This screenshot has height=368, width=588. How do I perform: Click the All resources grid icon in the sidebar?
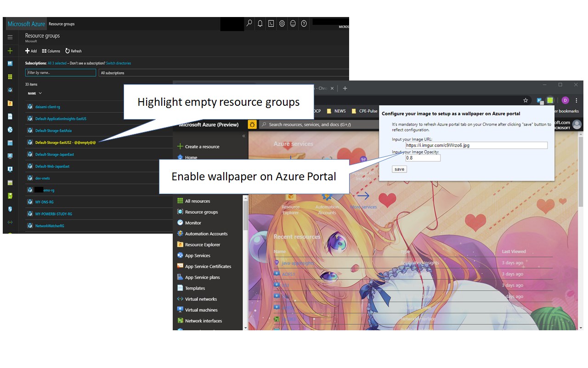(180, 201)
